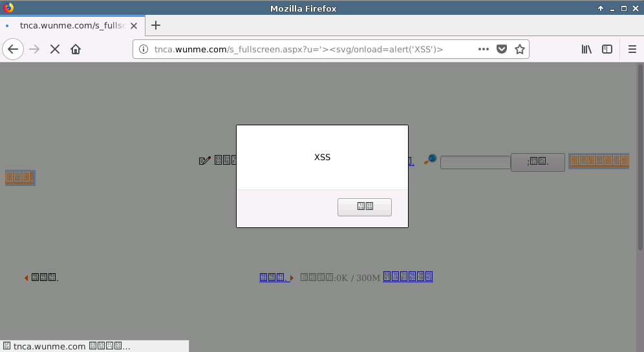The image size is (644, 352).
Task: Click the vertical scrollbar thumb
Action: (640, 157)
